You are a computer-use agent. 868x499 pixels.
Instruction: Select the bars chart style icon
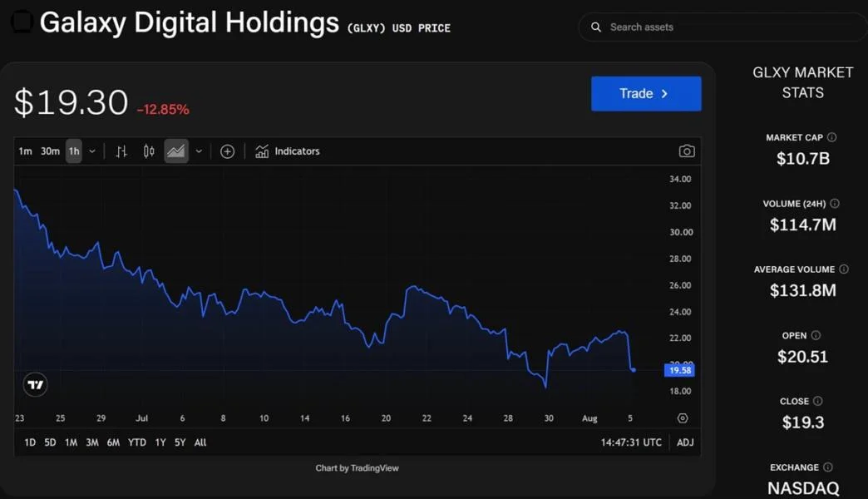click(x=121, y=151)
